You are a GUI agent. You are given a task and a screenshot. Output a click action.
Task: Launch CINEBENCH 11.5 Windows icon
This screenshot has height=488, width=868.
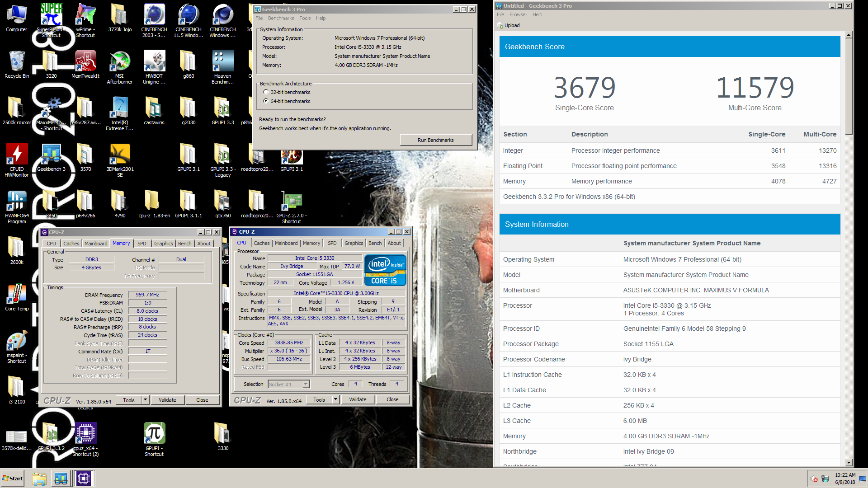coord(189,20)
